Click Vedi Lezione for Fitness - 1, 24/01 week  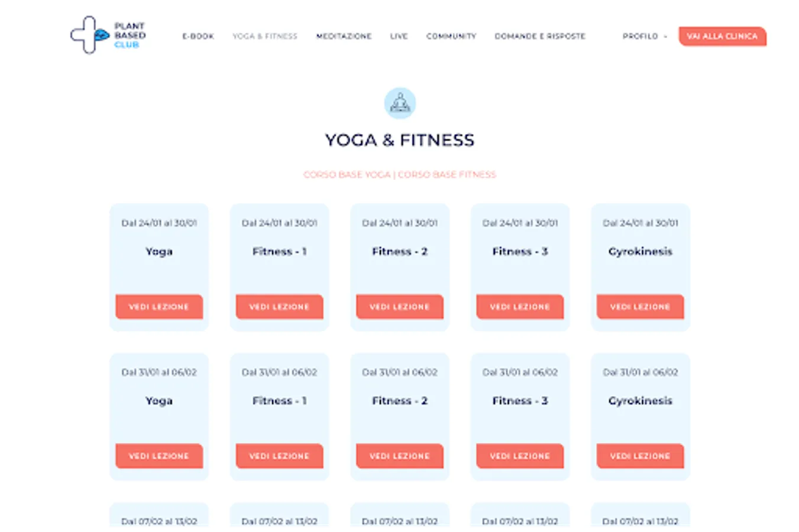click(x=279, y=307)
